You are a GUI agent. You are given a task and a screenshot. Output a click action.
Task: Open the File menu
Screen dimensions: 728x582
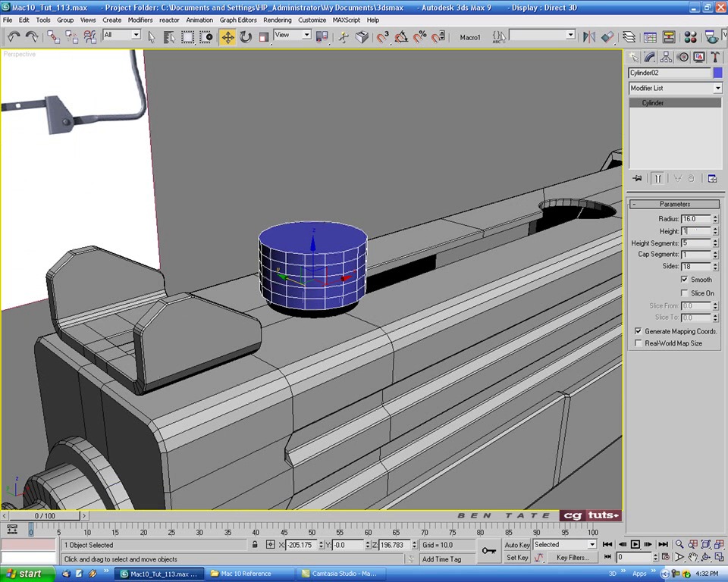(8, 20)
